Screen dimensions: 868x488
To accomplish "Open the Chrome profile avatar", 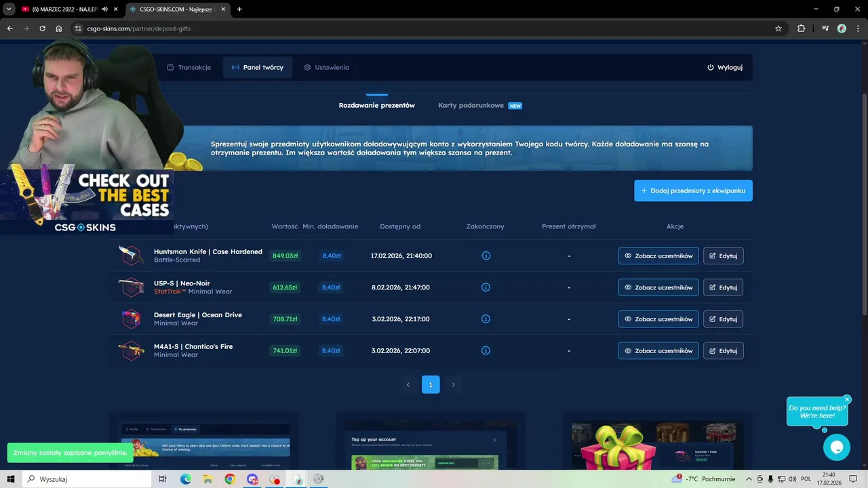I will click(842, 28).
